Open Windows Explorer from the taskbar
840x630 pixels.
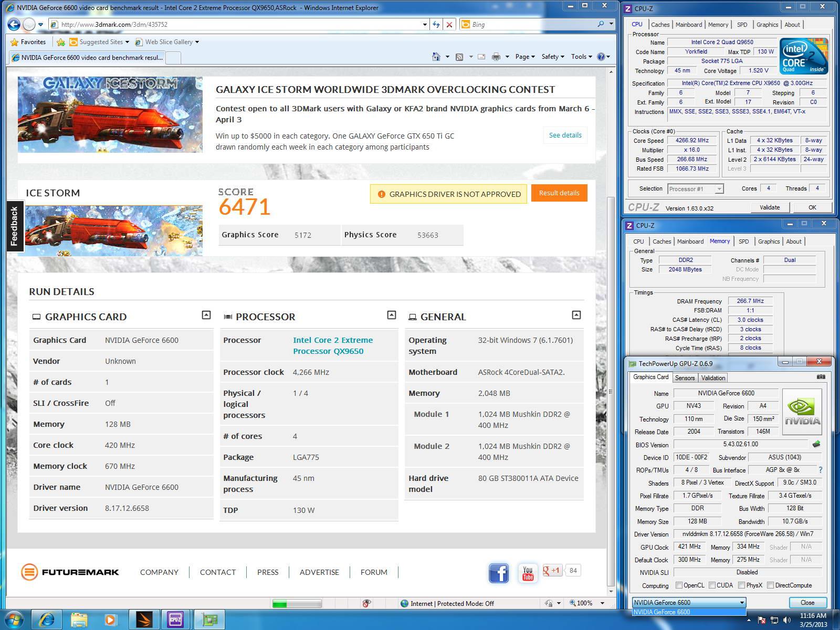[79, 620]
